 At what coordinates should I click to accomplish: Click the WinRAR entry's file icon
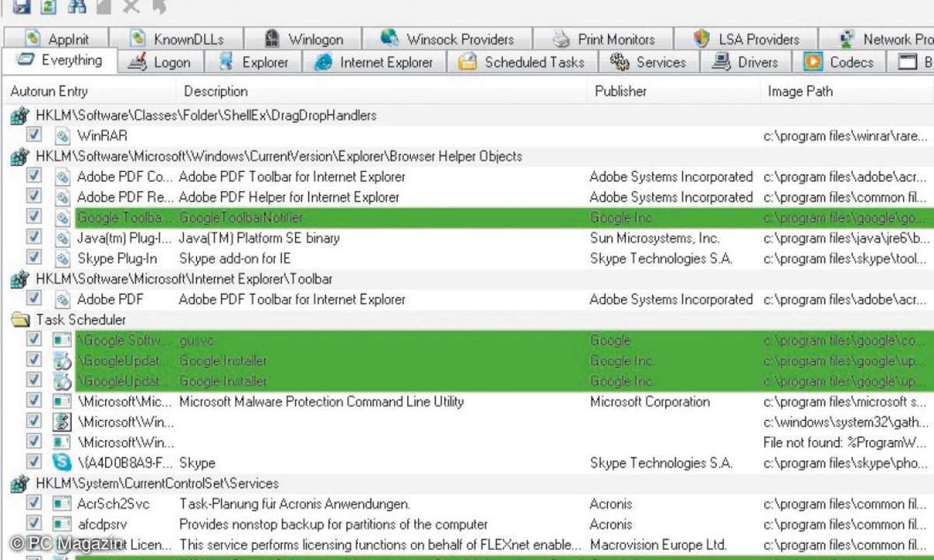coord(62,135)
